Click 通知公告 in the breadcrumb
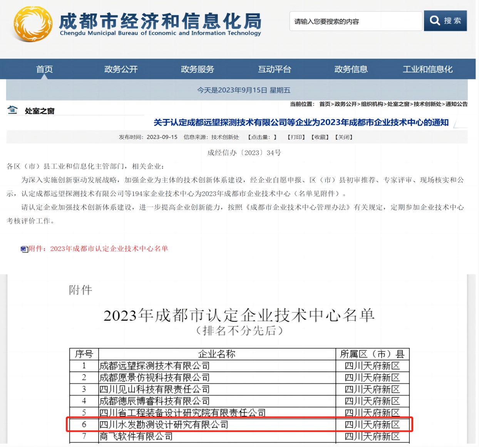 (456, 104)
